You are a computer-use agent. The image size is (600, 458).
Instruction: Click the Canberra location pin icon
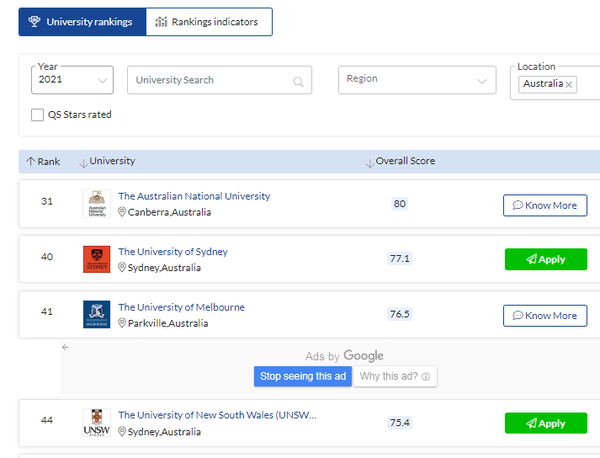tap(122, 212)
